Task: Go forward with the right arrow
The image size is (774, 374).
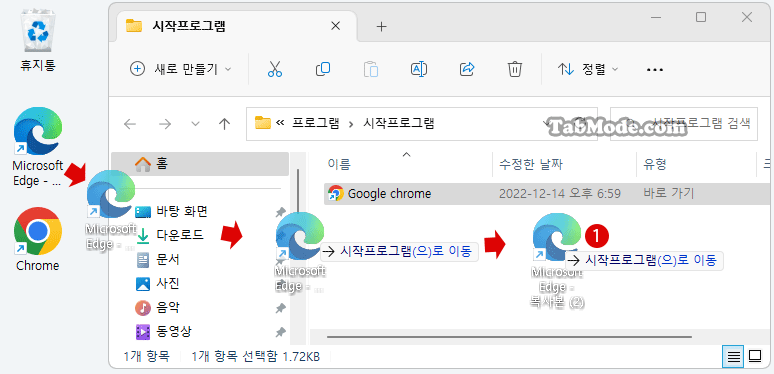Action: [164, 124]
